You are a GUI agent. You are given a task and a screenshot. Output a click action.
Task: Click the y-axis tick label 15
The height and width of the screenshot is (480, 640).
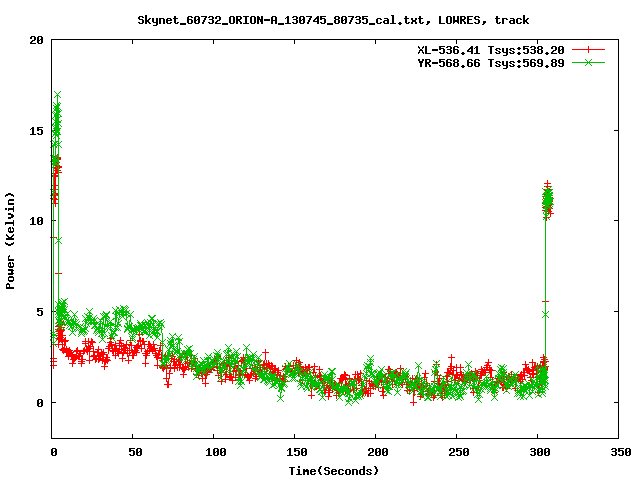pos(36,131)
